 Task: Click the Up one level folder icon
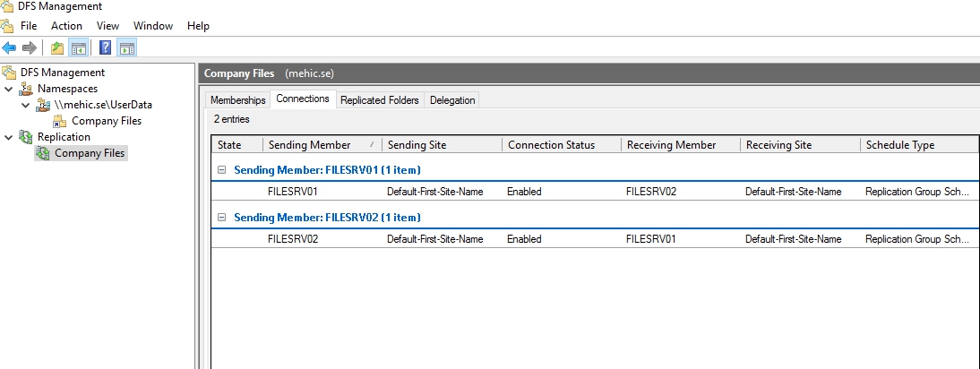point(57,47)
